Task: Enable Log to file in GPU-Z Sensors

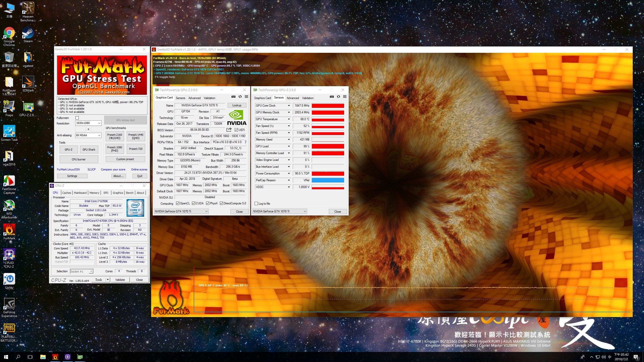Action: tap(256, 204)
